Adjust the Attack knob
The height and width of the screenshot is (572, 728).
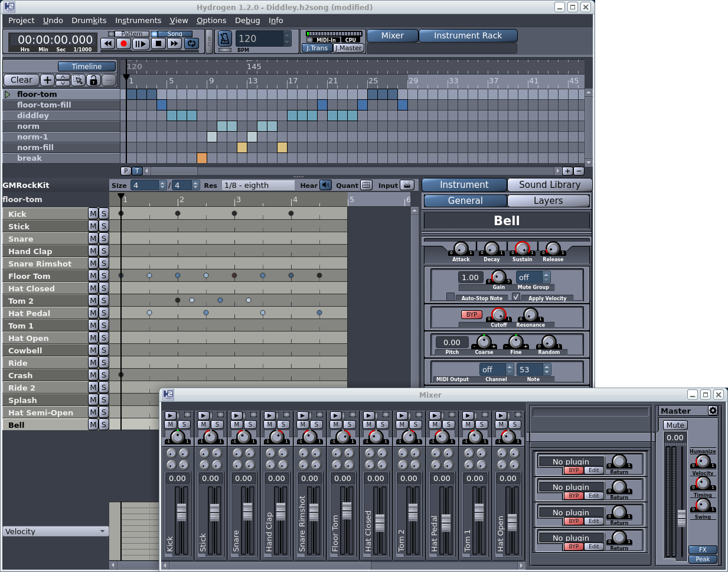point(461,249)
